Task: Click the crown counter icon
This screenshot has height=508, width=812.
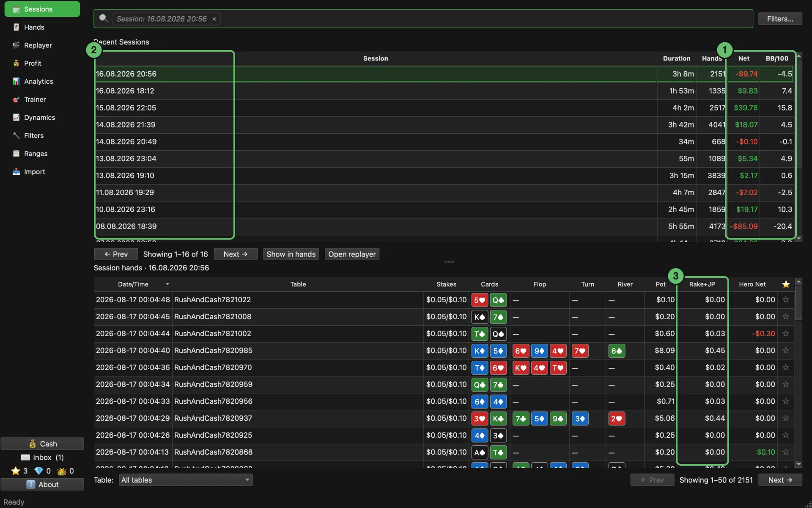Action: [62, 471]
